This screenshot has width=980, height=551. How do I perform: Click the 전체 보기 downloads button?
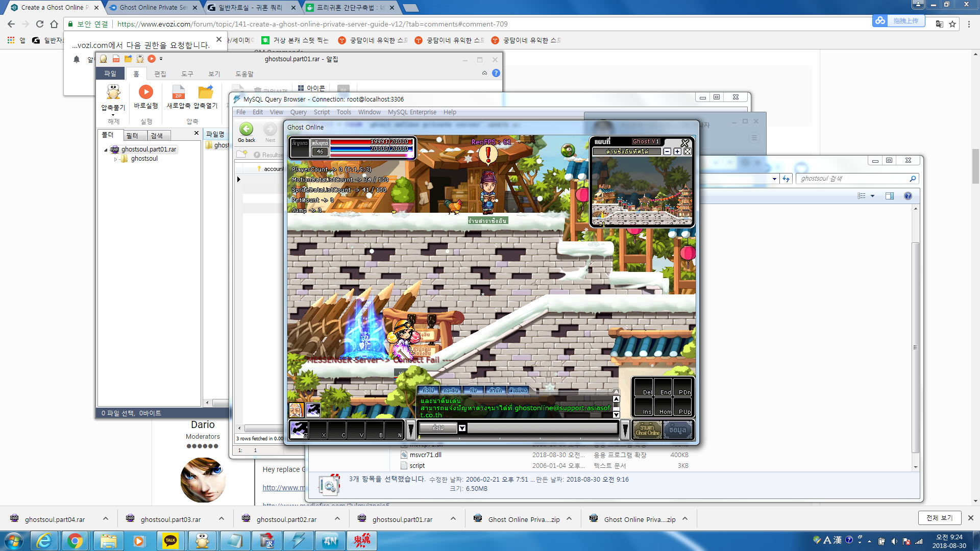pos(939,518)
